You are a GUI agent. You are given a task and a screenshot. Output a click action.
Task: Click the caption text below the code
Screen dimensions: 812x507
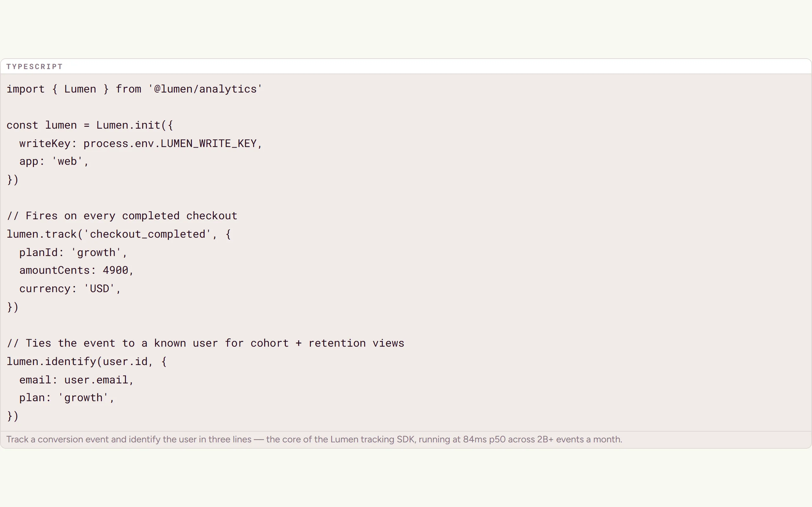pos(314,439)
